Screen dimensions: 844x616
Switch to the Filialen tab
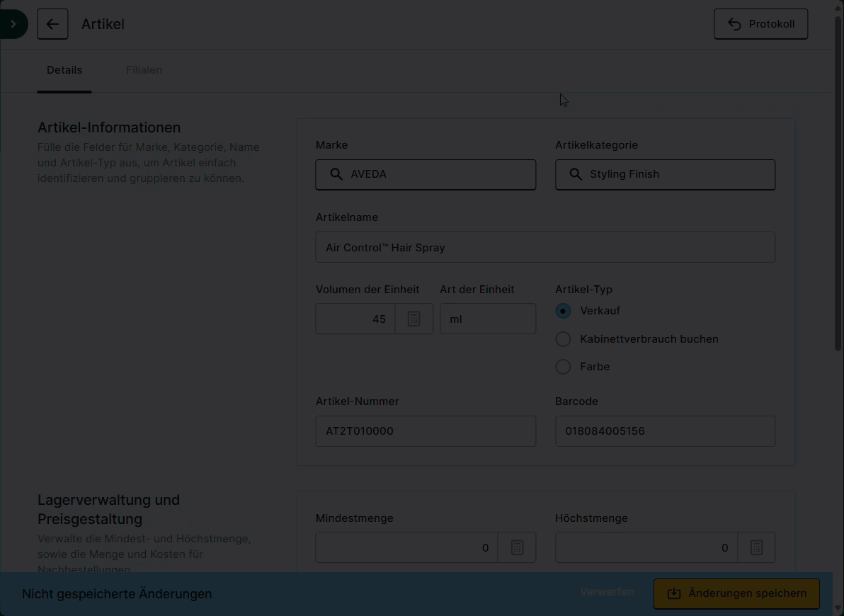coord(144,70)
